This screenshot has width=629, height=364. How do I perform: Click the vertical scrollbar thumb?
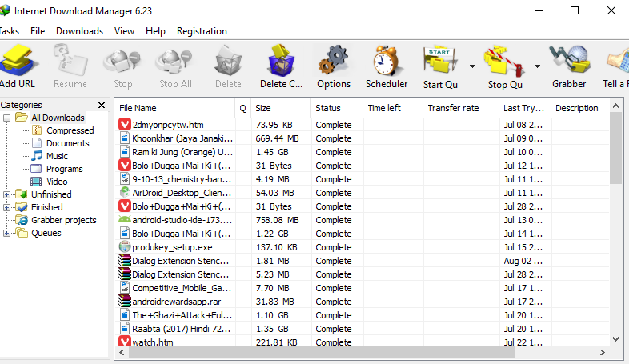615,148
